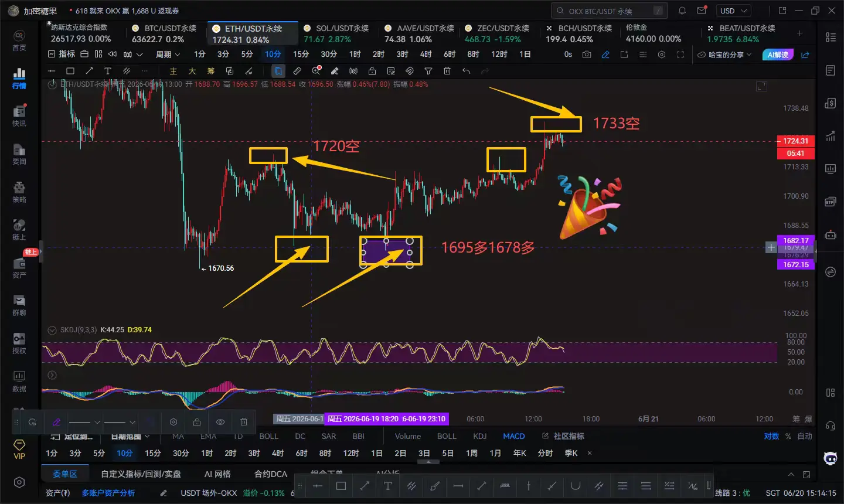Expand the 哈宝的分享 dropdown

click(724, 55)
